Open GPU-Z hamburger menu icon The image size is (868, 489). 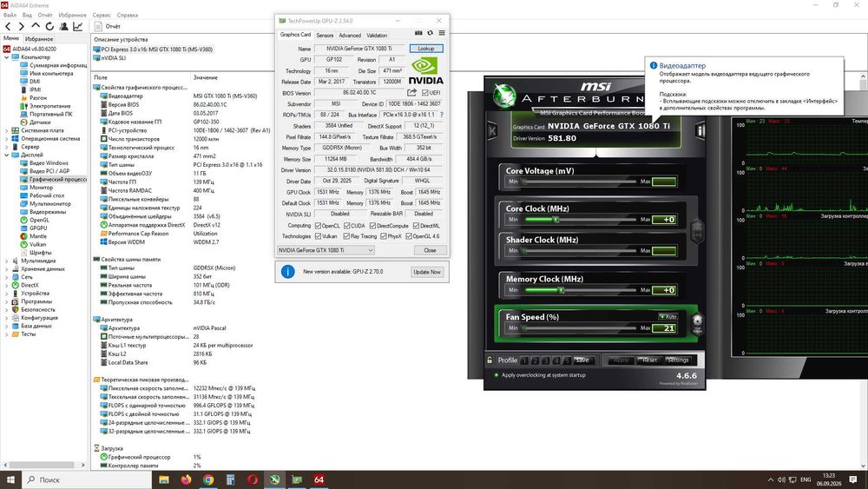coord(442,33)
